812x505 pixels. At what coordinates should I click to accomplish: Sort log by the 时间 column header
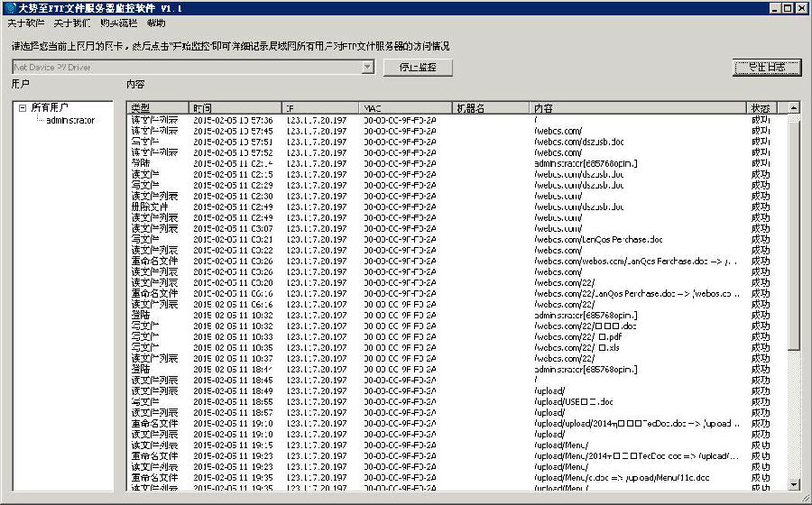pyautogui.click(x=235, y=108)
